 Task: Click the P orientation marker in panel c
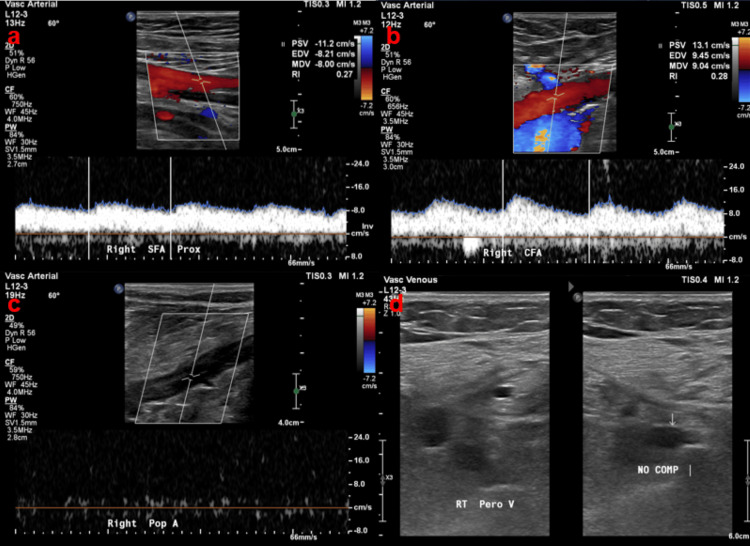click(x=119, y=288)
